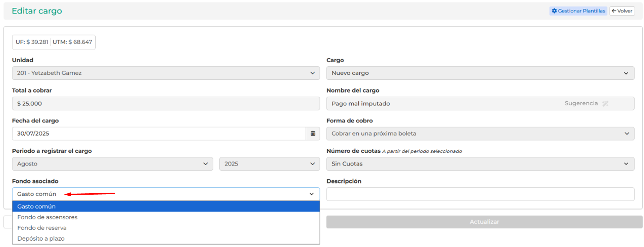Image resolution: width=644 pixels, height=247 pixels.
Task: Collapse the Fondo asociado dropdown
Action: tap(166, 194)
